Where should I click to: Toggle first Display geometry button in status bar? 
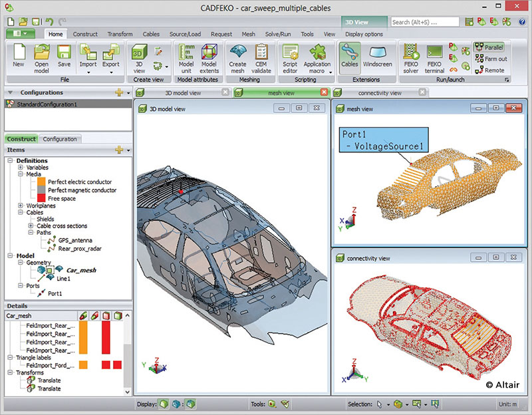(x=164, y=404)
